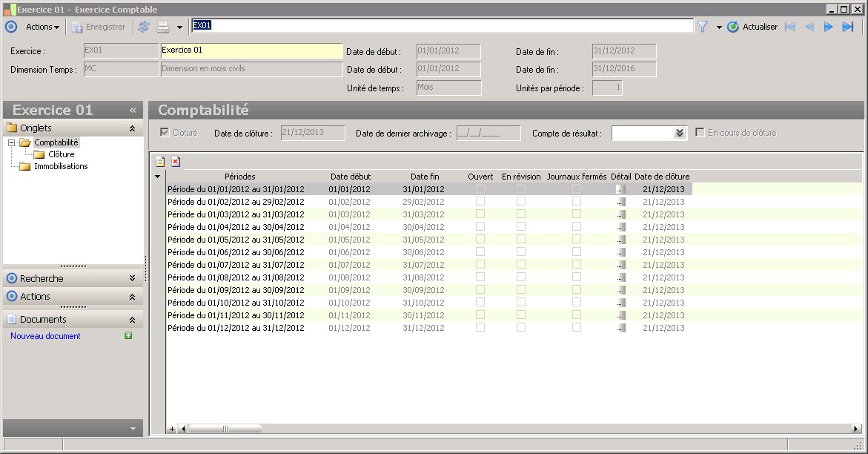Image resolution: width=868 pixels, height=454 pixels.
Task: Jump to the last record arrow
Action: pos(848,27)
